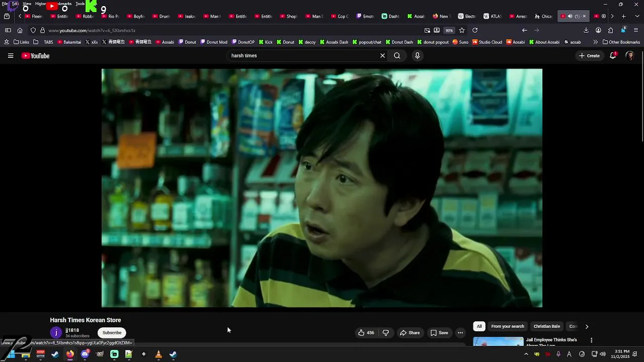
Task: Click the Share button
Action: (x=410, y=333)
